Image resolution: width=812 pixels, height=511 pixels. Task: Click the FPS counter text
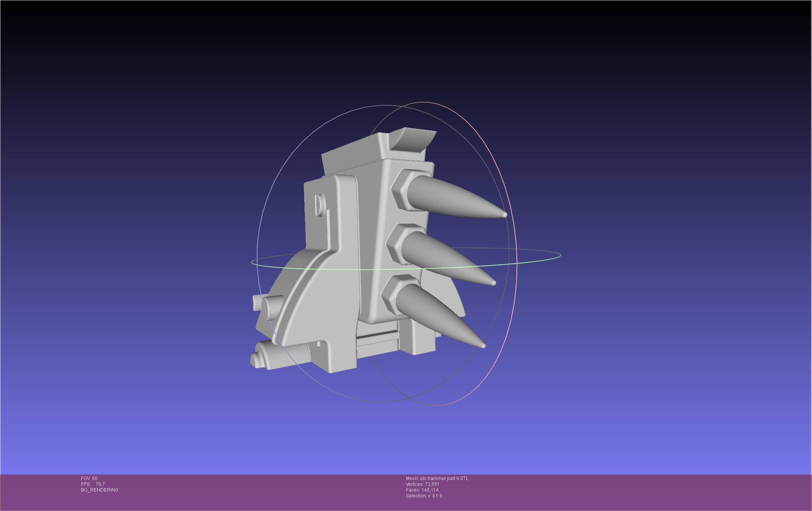[93, 484]
